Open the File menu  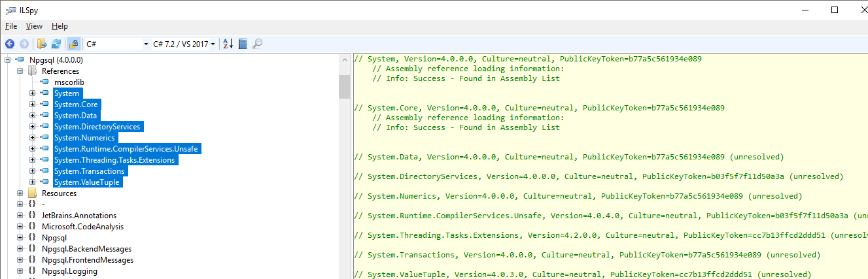click(11, 26)
